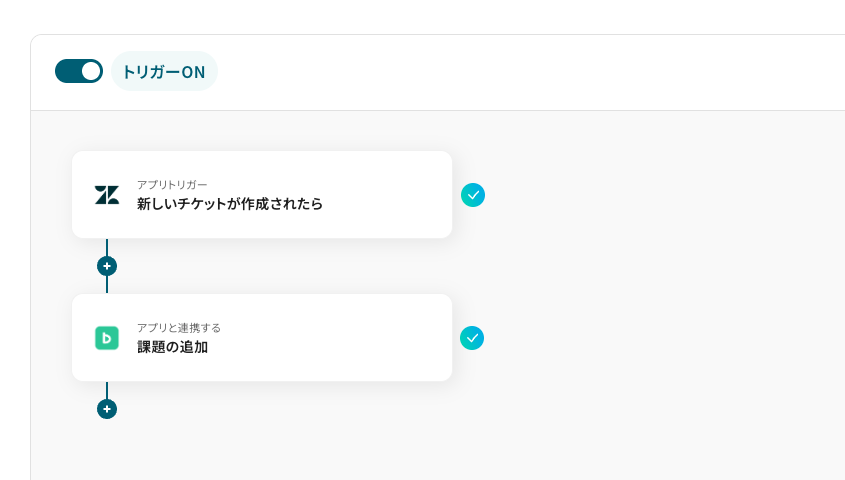Click the connector line under 課題の追加 card
845x480 pixels.
[107, 390]
